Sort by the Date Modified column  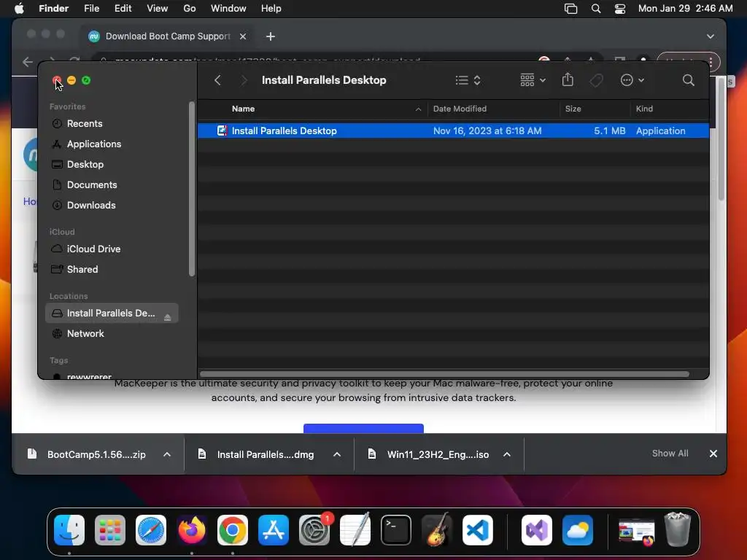[x=494, y=109]
